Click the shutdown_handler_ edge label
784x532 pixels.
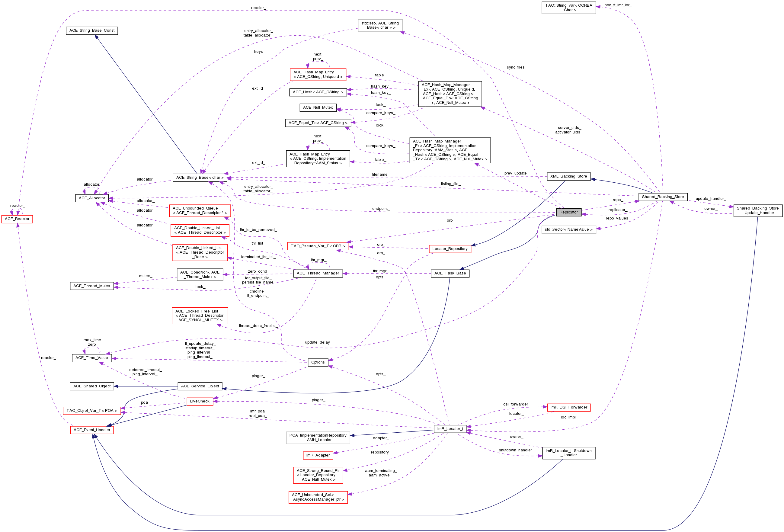(x=517, y=450)
